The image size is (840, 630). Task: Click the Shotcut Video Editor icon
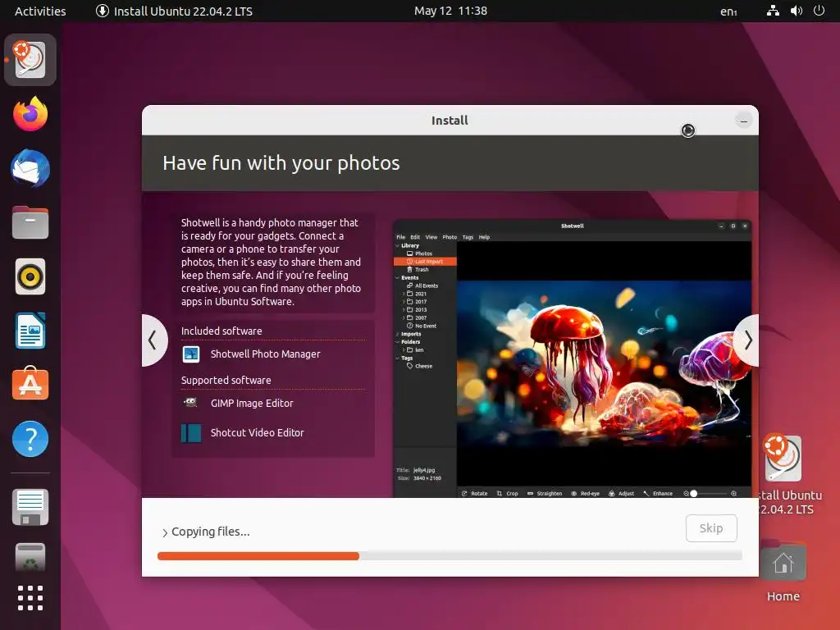[191, 433]
